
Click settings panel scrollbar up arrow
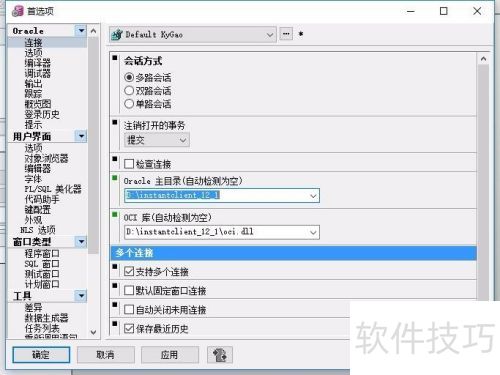click(483, 59)
